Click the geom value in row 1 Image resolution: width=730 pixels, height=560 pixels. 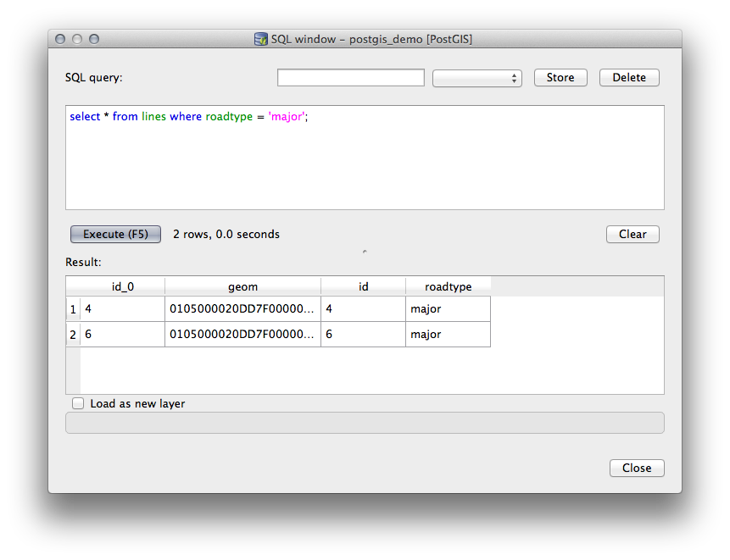pyautogui.click(x=242, y=308)
